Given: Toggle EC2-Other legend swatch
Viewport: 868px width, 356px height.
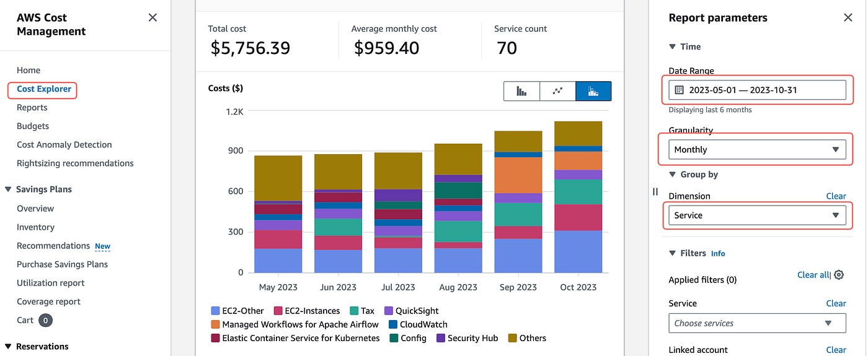Looking at the screenshot, I should click(x=215, y=311).
